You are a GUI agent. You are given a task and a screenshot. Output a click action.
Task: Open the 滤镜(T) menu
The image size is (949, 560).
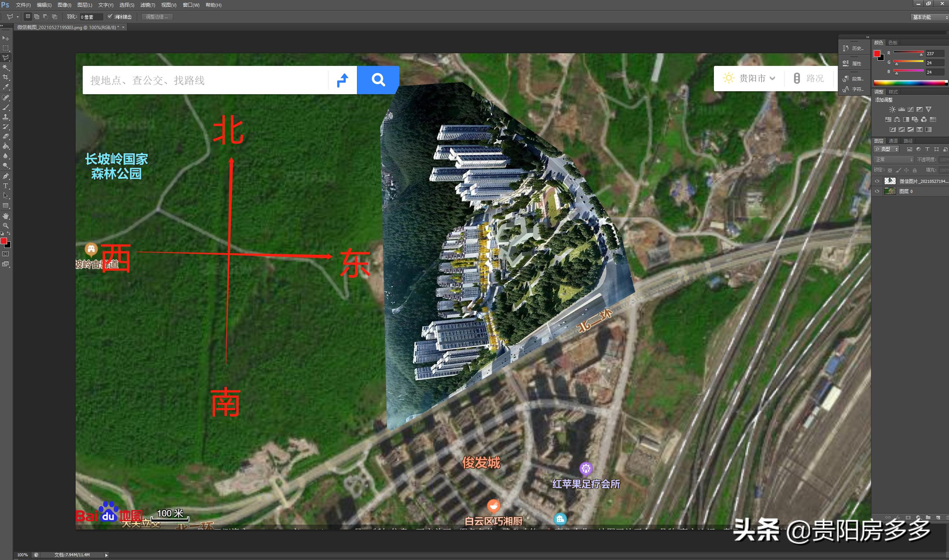tap(147, 5)
